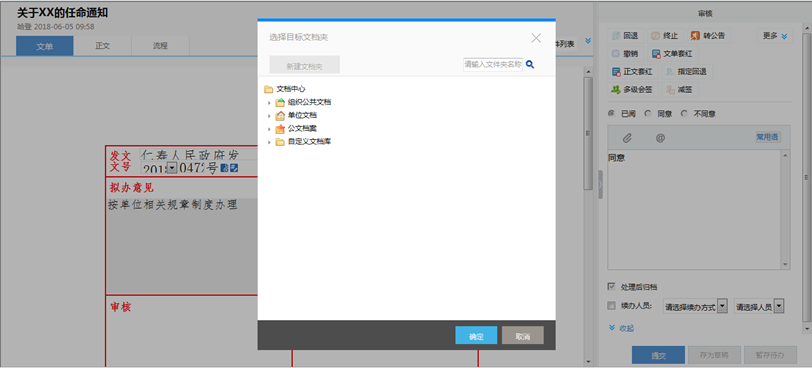The image size is (812, 368).
Task: Toggle the 处理后归档 checkbox
Action: [x=612, y=286]
